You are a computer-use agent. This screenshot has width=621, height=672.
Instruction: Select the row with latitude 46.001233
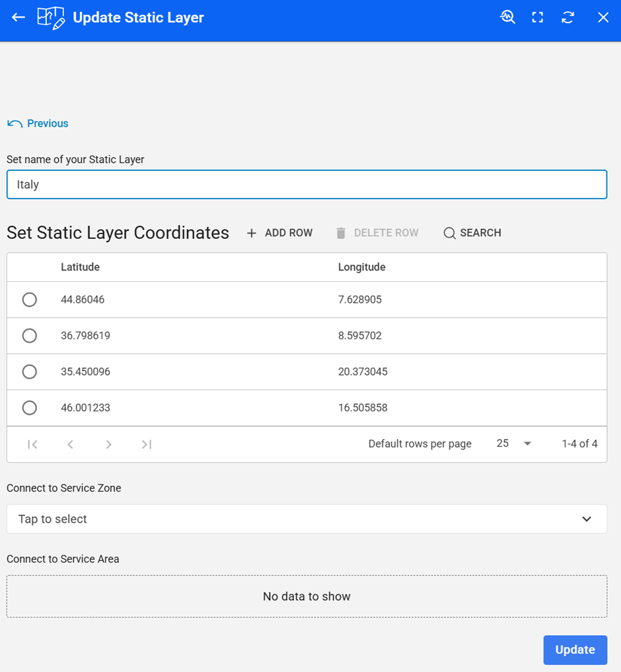point(30,407)
